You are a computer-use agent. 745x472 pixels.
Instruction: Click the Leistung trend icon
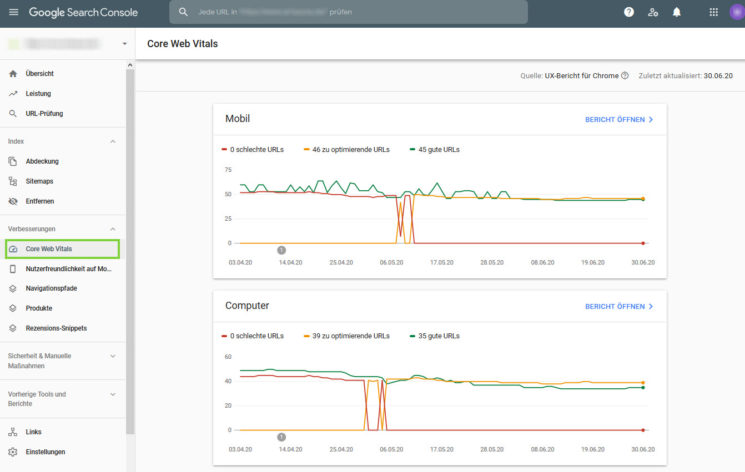click(x=13, y=94)
